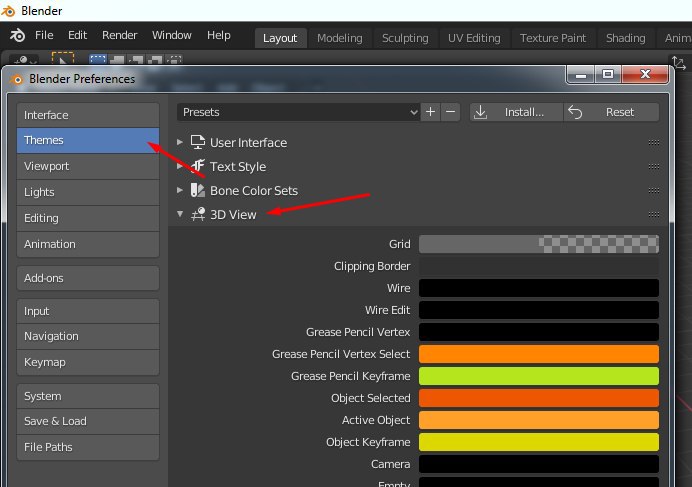Expand the User Interface theme section
This screenshot has width=692, height=487.
(x=180, y=142)
